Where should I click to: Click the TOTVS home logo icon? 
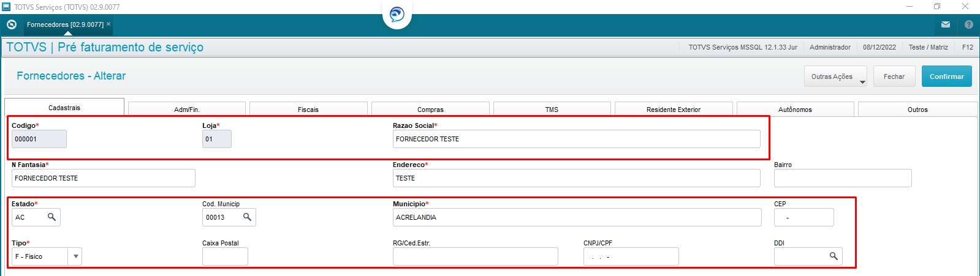click(x=11, y=24)
